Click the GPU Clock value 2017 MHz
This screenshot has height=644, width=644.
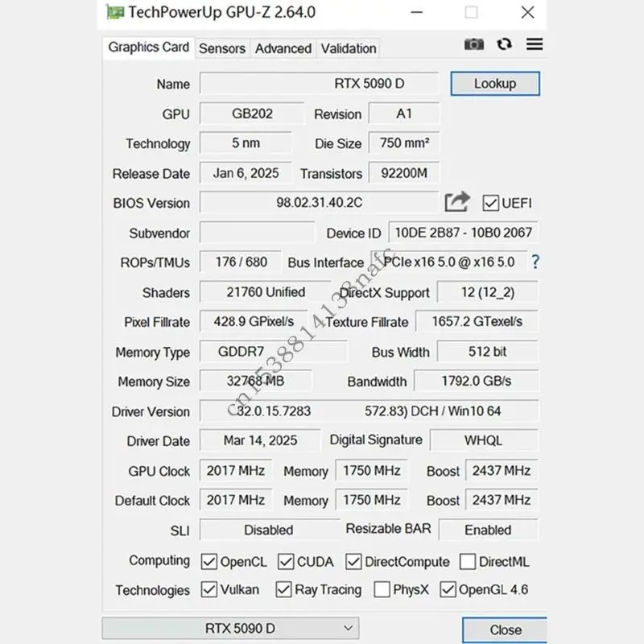[236, 470]
